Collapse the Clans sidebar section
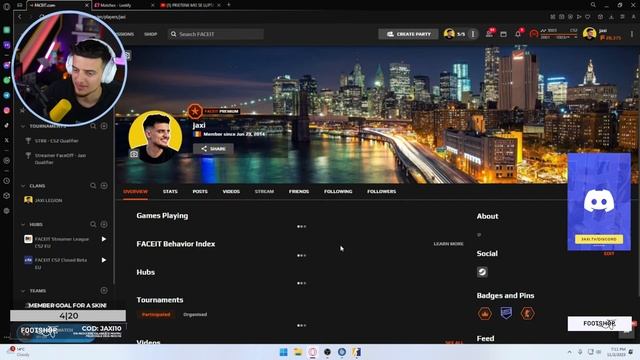Image resolution: width=640 pixels, height=360 pixels. (x=23, y=186)
